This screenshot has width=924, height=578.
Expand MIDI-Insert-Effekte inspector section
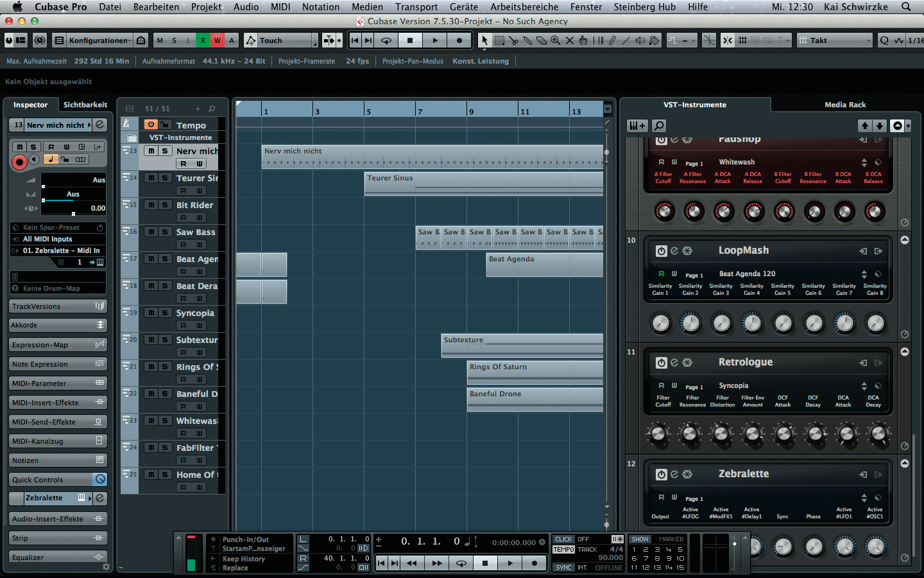(x=57, y=403)
